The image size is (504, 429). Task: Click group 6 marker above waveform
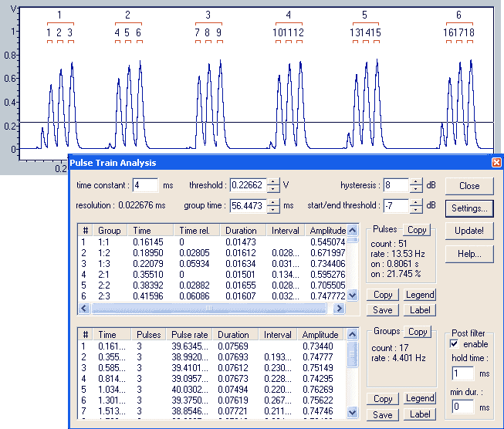click(x=458, y=15)
